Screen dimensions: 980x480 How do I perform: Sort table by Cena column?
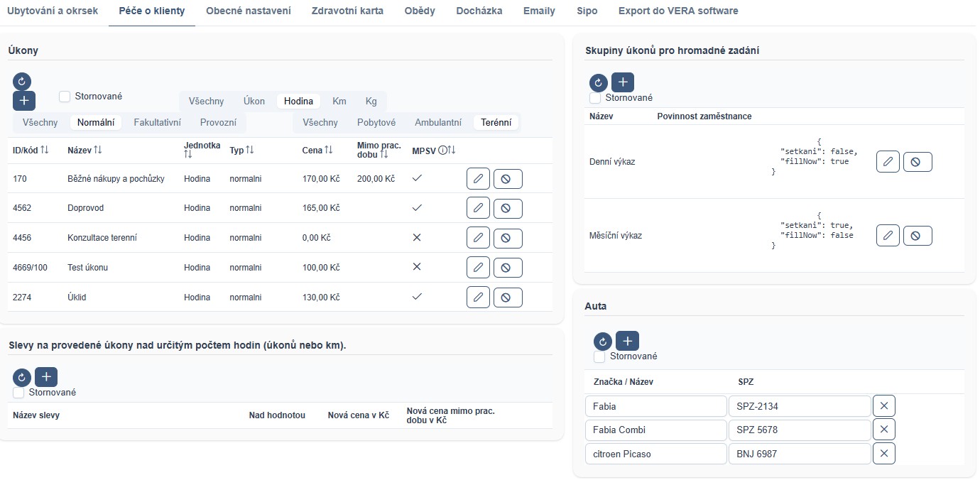(329, 150)
